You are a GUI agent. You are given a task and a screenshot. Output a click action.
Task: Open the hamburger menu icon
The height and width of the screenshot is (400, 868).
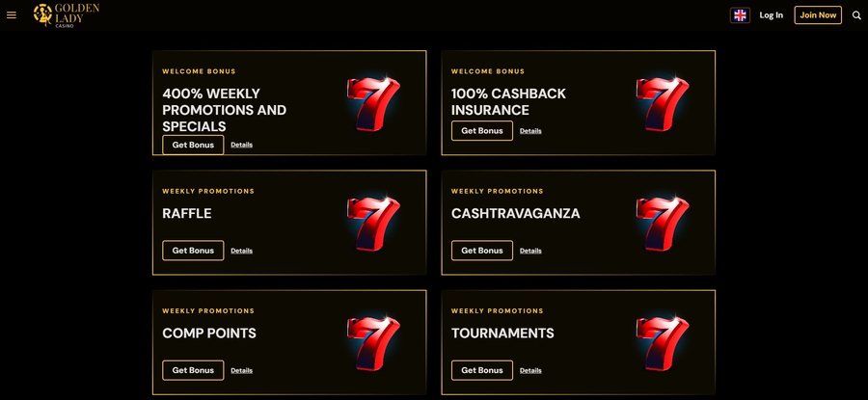pos(11,14)
